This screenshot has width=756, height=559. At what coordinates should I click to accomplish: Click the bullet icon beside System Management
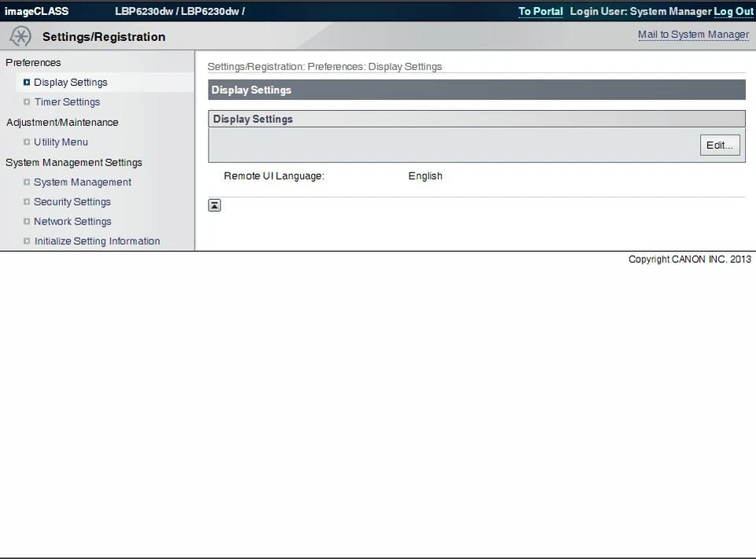27,182
